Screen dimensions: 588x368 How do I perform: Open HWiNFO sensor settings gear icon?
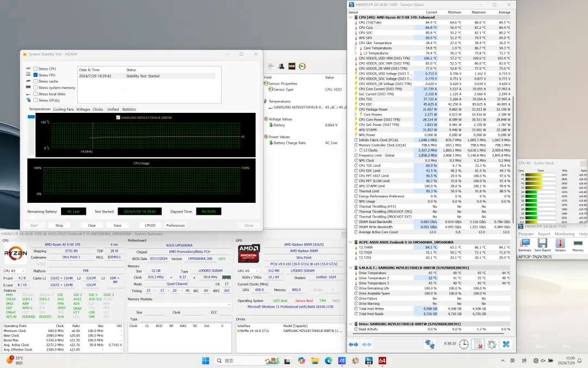[492, 344]
